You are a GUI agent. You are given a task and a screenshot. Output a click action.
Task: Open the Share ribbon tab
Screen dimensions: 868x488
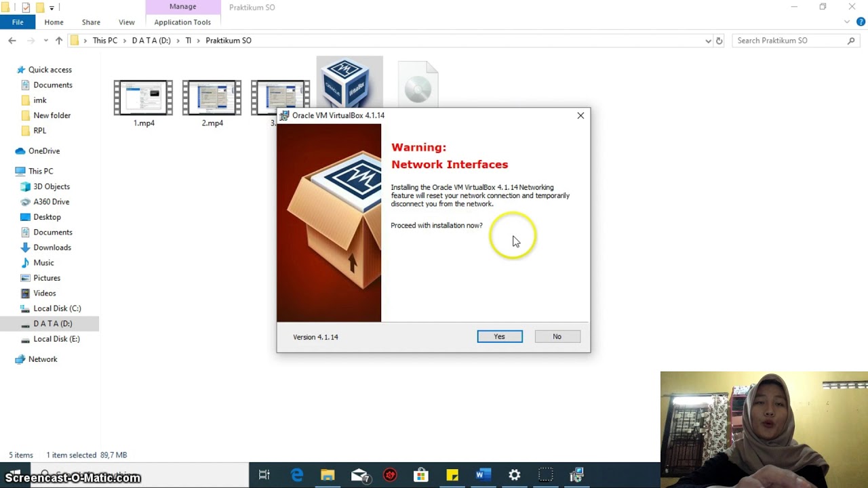pos(91,22)
